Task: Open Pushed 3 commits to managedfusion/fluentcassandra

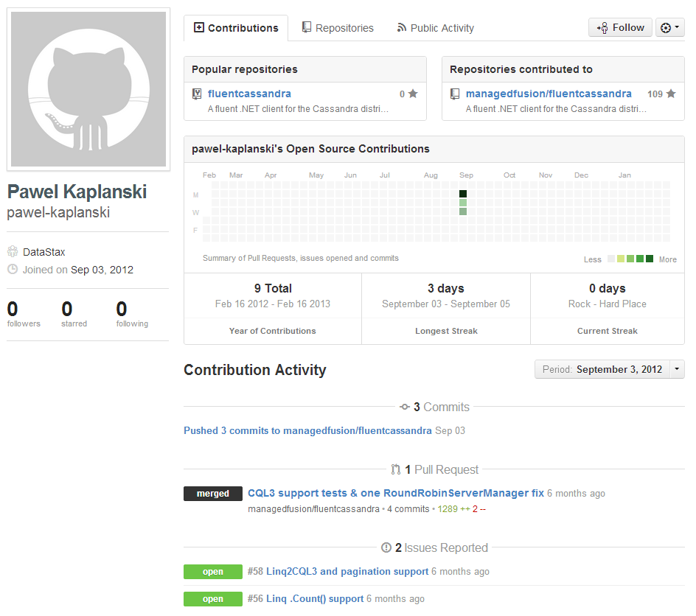Action: point(307,430)
